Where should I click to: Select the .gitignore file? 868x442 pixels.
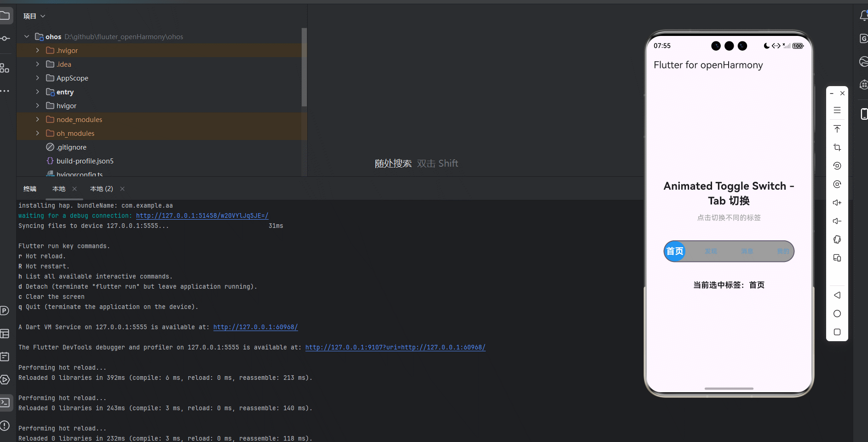pyautogui.click(x=71, y=147)
